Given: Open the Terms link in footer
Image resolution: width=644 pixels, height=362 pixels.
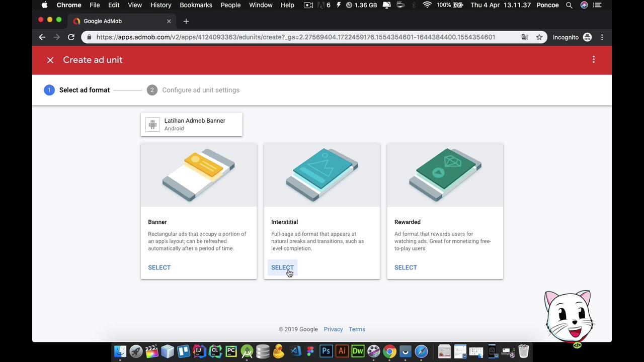Looking at the screenshot, I should coord(357,329).
